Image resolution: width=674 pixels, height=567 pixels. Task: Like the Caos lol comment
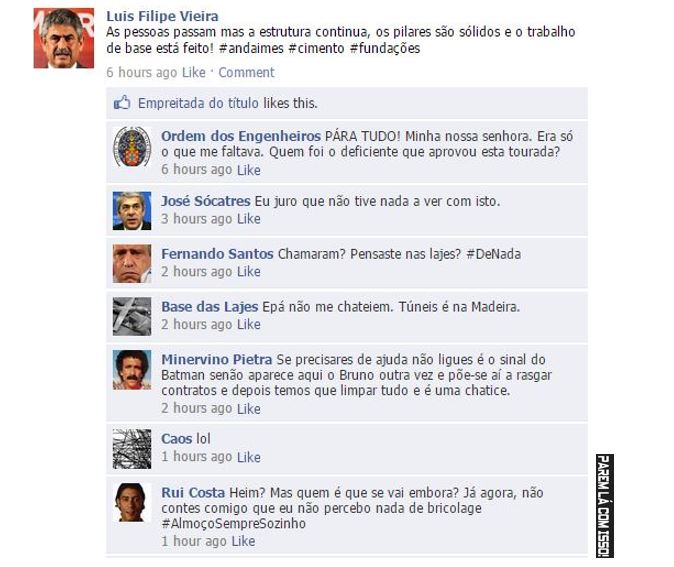pyautogui.click(x=248, y=457)
